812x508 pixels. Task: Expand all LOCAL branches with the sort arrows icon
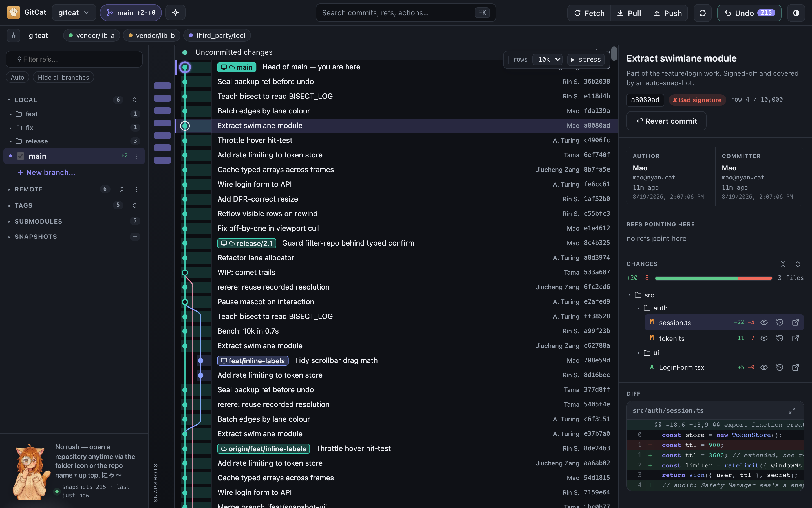pyautogui.click(x=134, y=100)
